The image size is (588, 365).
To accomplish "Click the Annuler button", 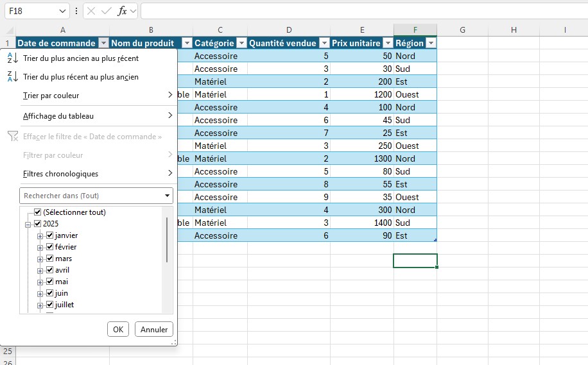I will pos(154,329).
